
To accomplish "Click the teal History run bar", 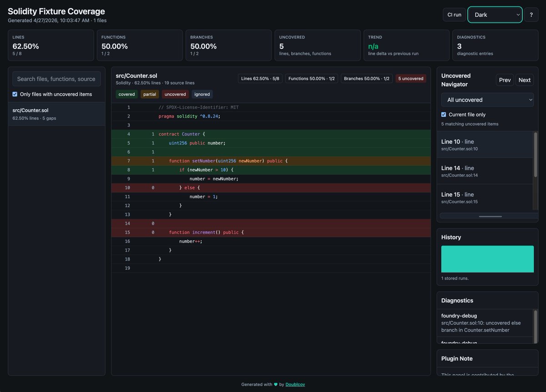I will coord(487,259).
